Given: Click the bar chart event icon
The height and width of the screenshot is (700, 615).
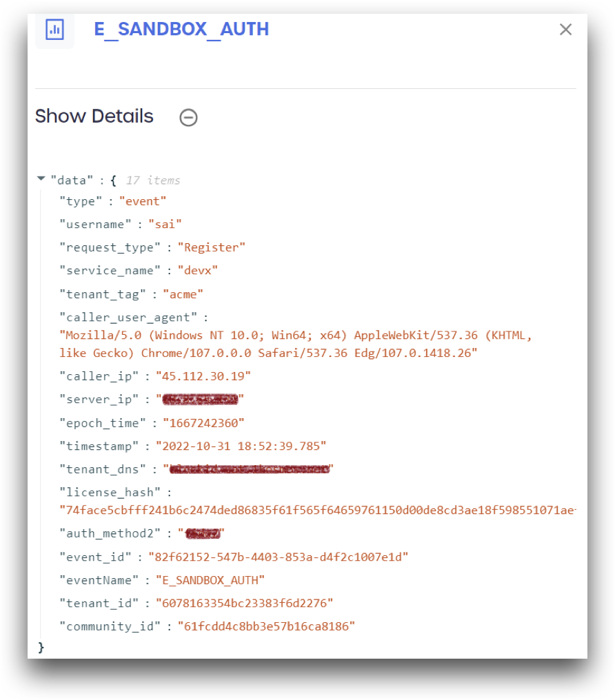Looking at the screenshot, I should 55,30.
